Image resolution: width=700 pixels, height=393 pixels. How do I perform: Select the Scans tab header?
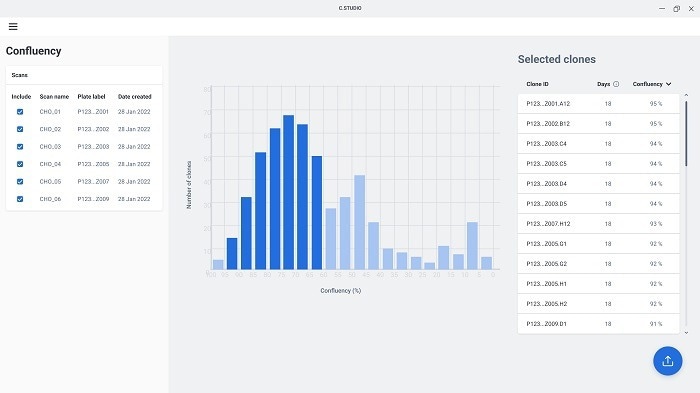(20, 75)
